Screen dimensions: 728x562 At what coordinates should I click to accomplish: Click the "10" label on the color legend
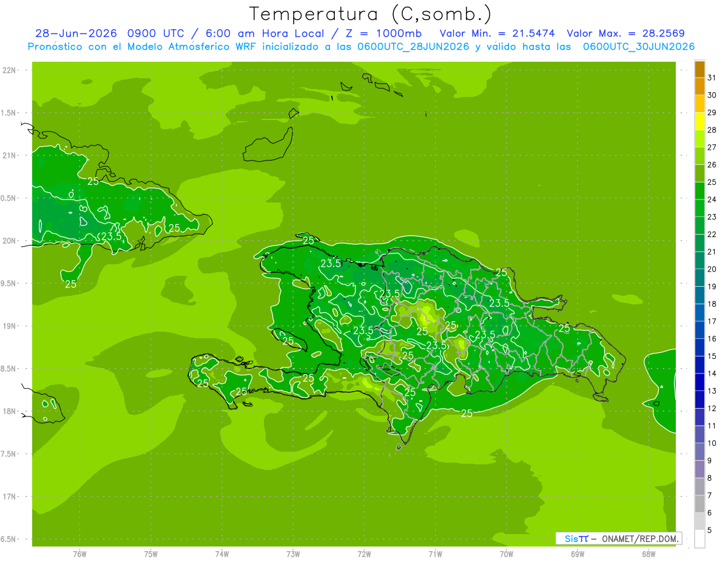pos(712,443)
